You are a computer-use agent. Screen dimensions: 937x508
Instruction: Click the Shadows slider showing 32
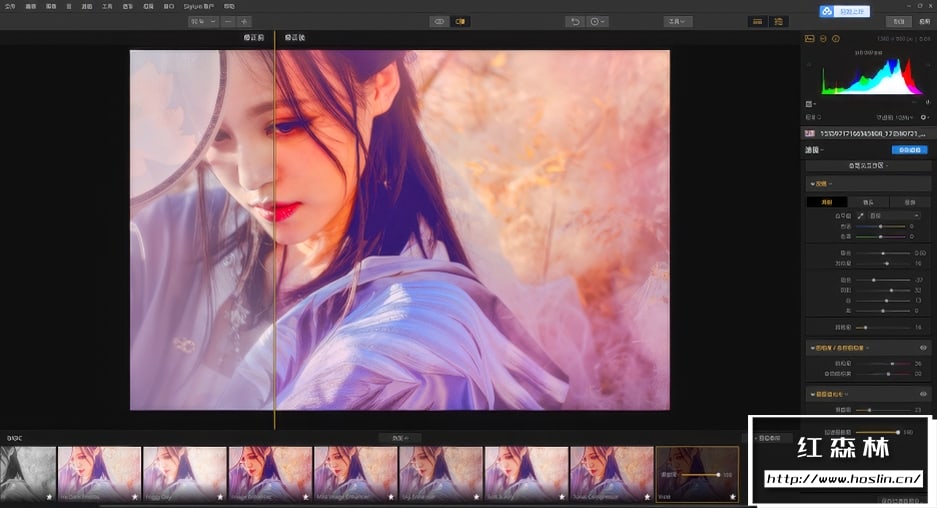pyautogui.click(x=883, y=290)
